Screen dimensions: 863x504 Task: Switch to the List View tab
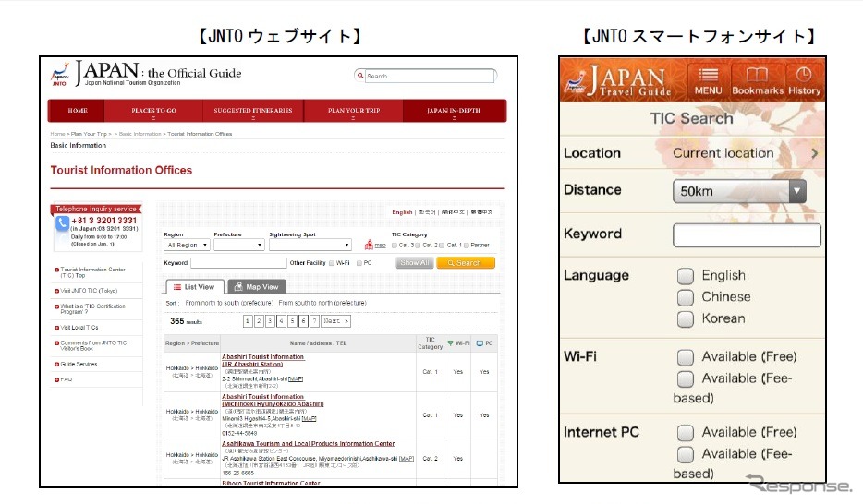(x=195, y=287)
